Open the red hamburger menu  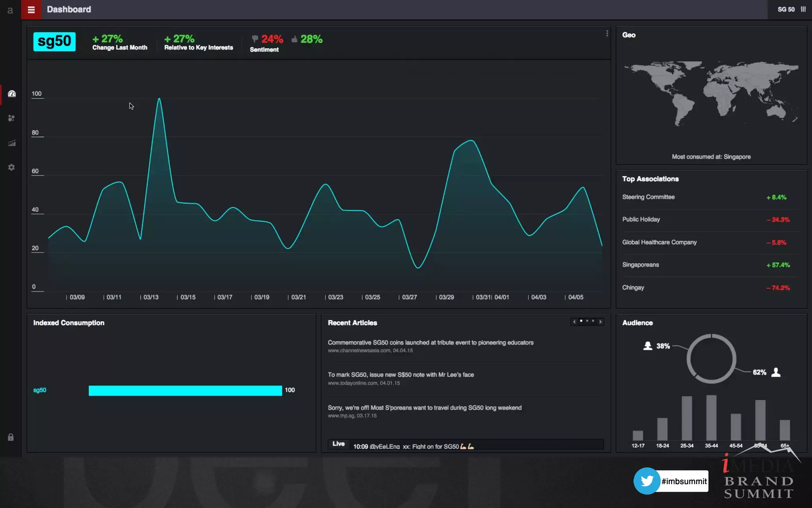point(31,10)
